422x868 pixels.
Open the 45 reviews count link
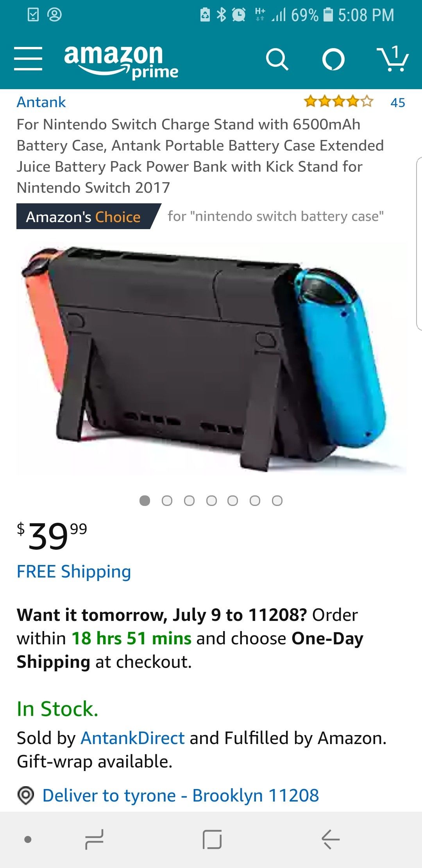398,102
